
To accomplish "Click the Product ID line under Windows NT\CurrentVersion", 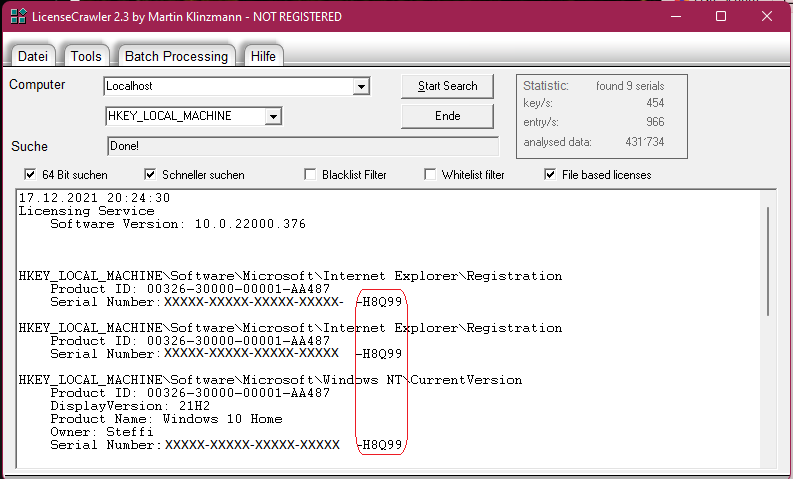I will tap(190, 393).
